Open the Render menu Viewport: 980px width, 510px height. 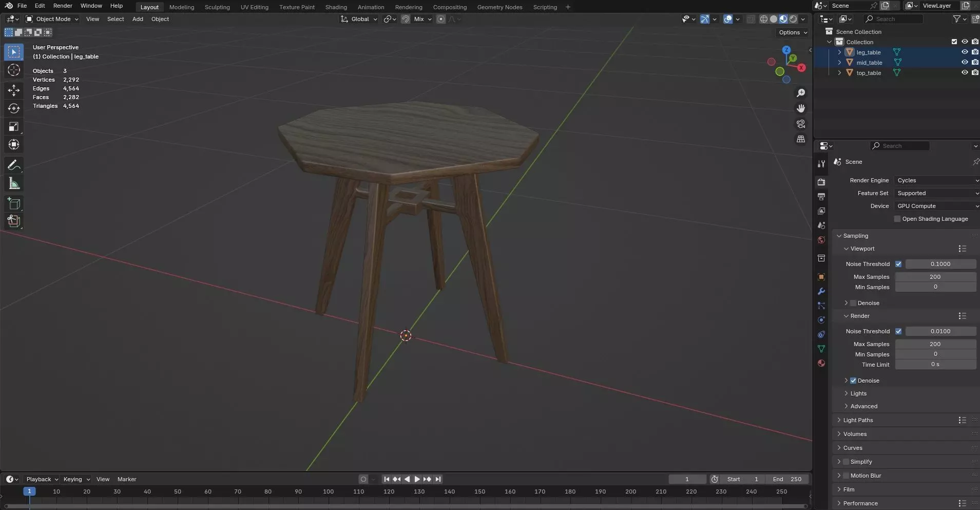pos(63,6)
